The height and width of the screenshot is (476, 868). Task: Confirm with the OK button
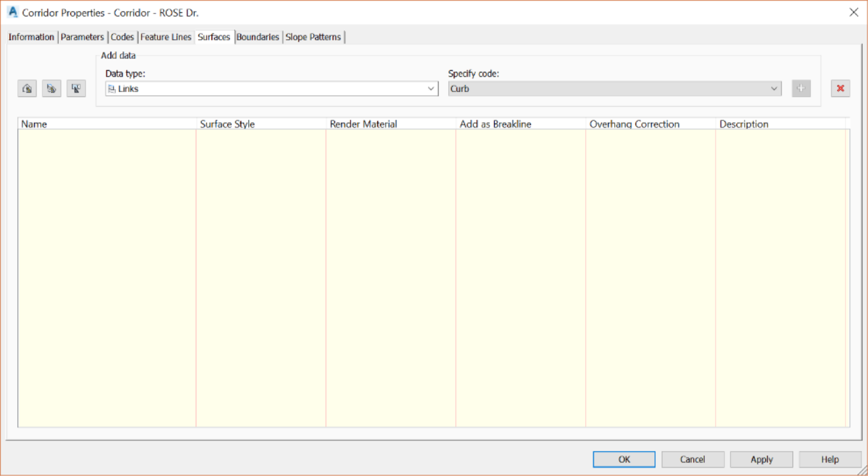pyautogui.click(x=624, y=459)
